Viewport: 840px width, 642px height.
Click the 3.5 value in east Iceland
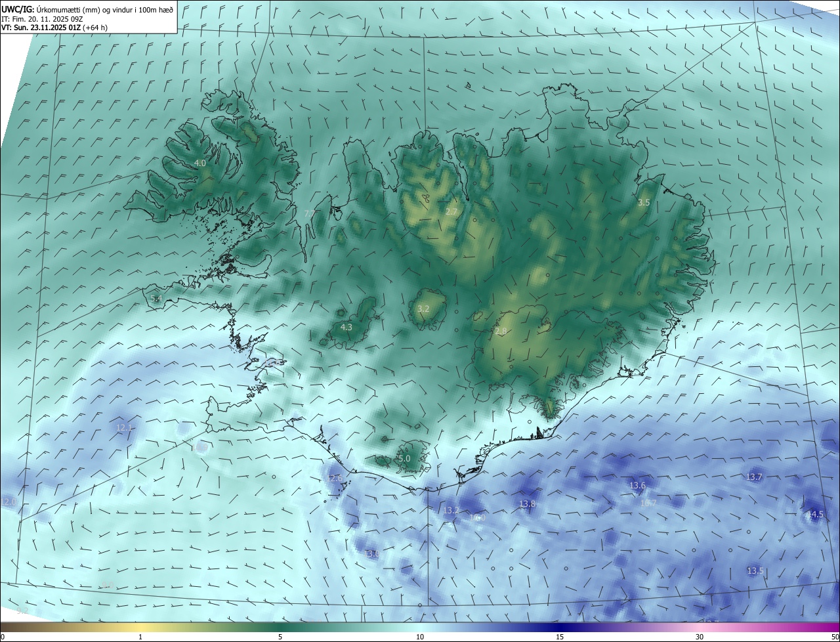click(x=644, y=203)
